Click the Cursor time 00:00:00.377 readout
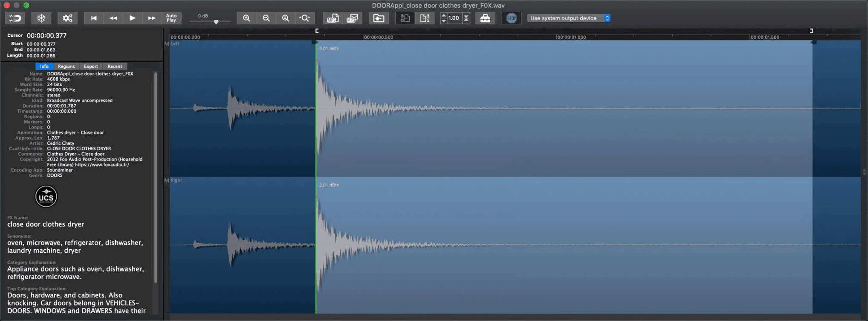Screen dimensions: 868x321 [46, 35]
